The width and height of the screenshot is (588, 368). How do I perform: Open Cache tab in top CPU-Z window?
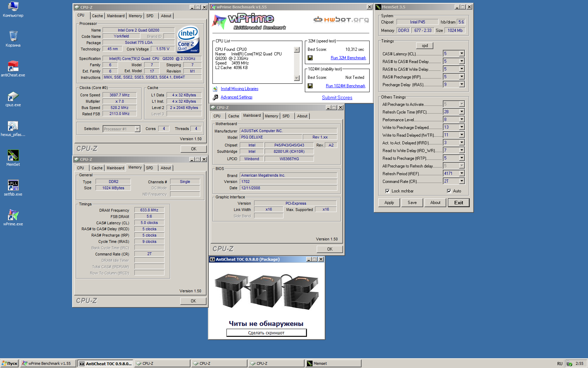click(x=97, y=16)
